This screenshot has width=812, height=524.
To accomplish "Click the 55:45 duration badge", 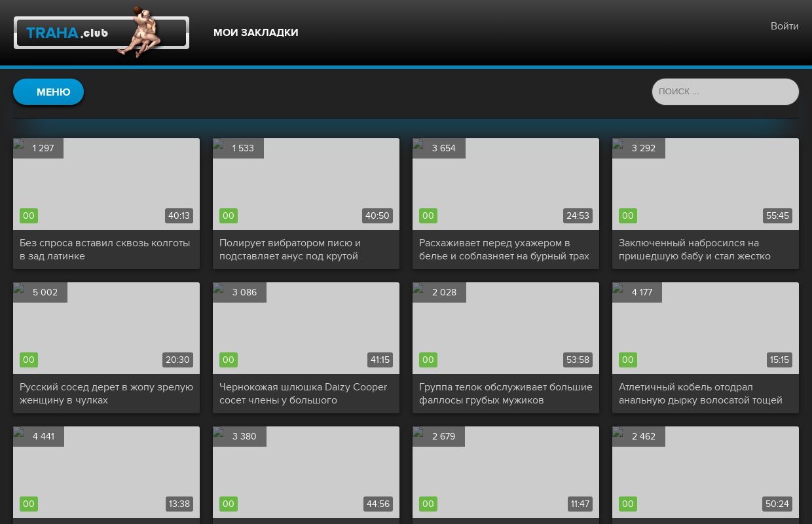I will click(x=777, y=215).
